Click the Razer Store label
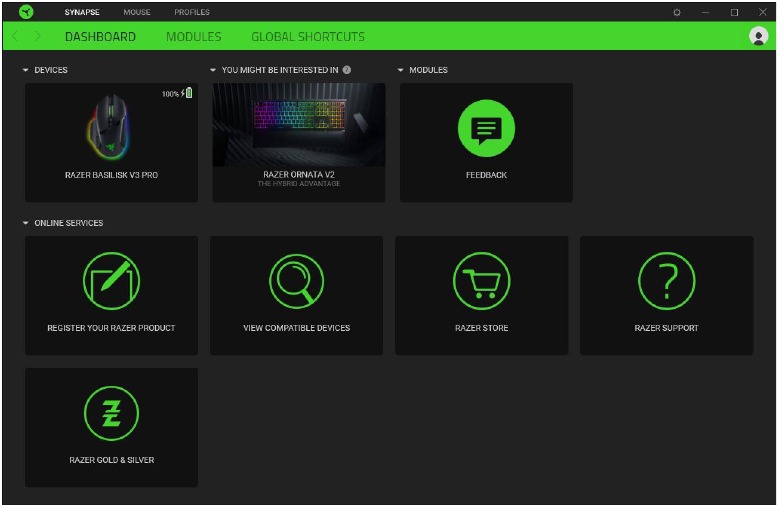777x505 pixels. [482, 328]
